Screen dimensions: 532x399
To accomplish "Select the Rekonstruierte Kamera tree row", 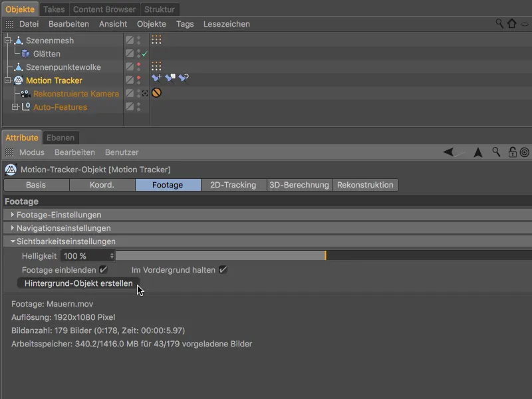I will (76, 94).
